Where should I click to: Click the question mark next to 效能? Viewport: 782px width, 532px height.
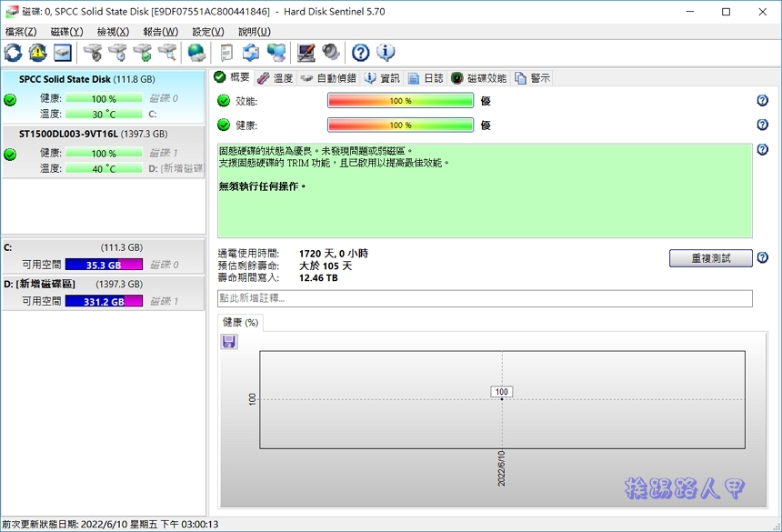pyautogui.click(x=762, y=100)
